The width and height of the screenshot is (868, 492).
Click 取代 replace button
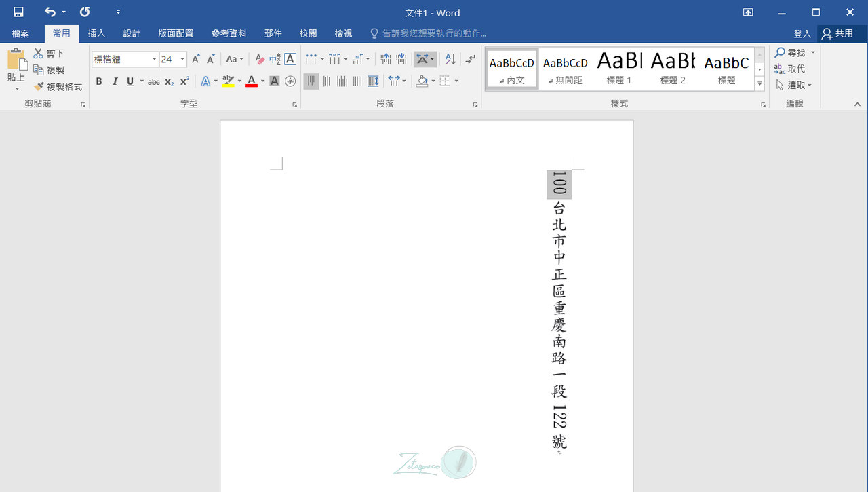(x=790, y=69)
